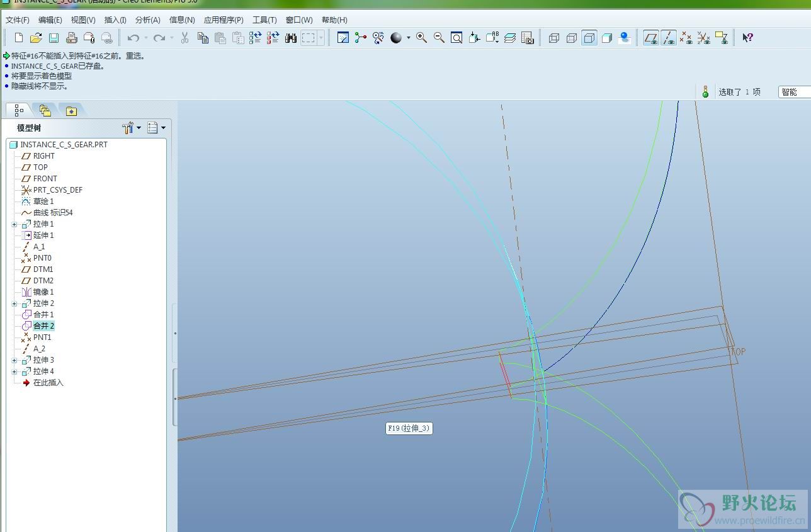The width and height of the screenshot is (811, 532).
Task: Save the model with the floppy disk icon
Action: [54, 38]
